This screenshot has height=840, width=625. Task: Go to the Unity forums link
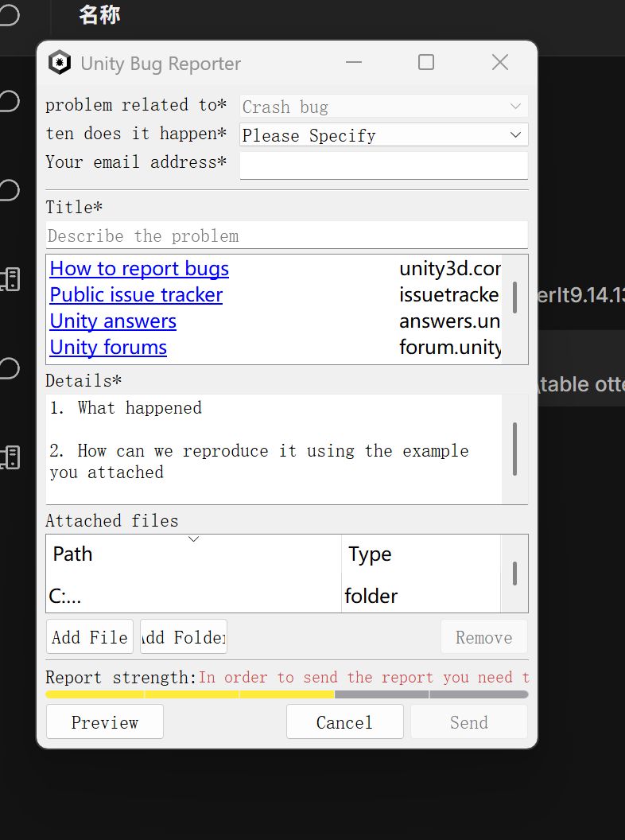click(108, 347)
